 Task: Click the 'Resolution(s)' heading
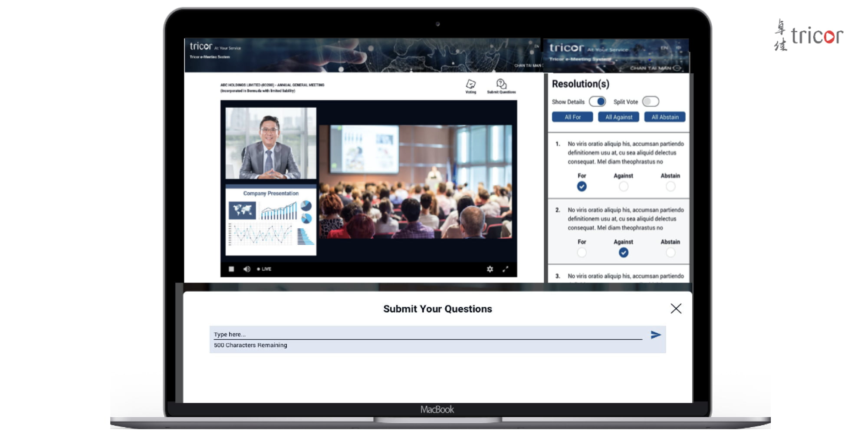coord(580,84)
